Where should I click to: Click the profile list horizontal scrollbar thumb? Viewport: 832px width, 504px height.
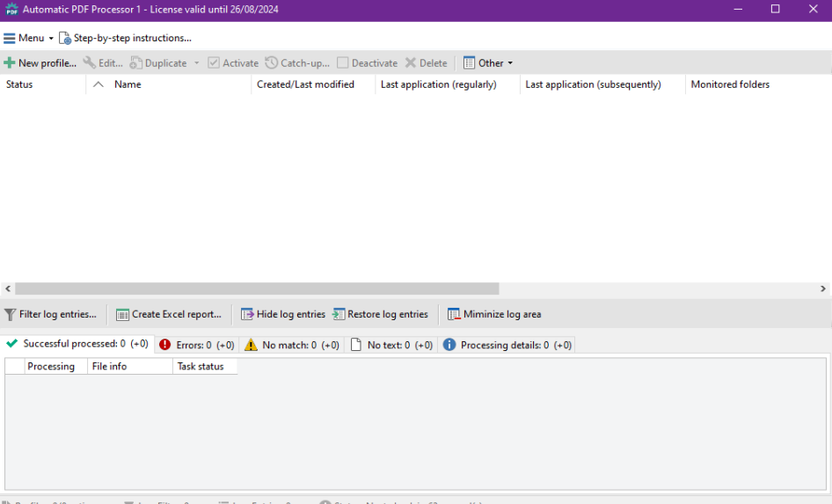(x=258, y=289)
